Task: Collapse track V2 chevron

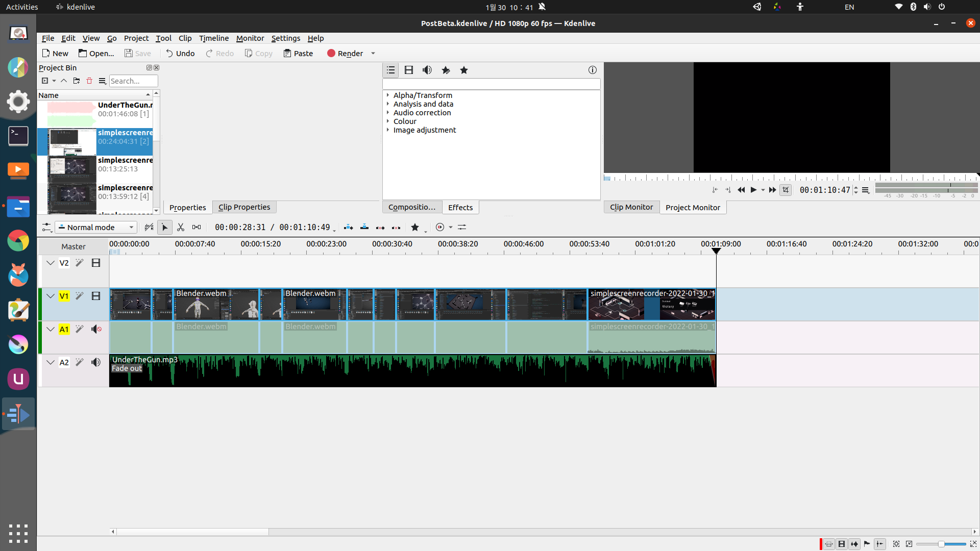Action: tap(50, 263)
